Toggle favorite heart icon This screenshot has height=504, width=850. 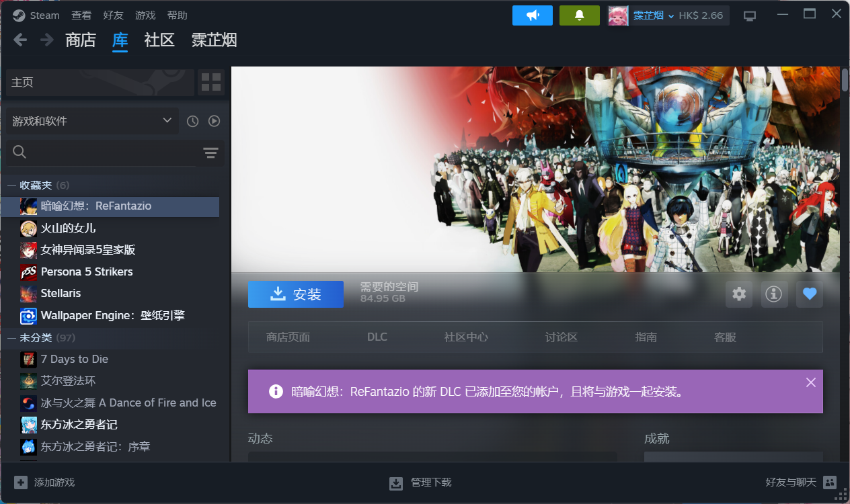810,294
